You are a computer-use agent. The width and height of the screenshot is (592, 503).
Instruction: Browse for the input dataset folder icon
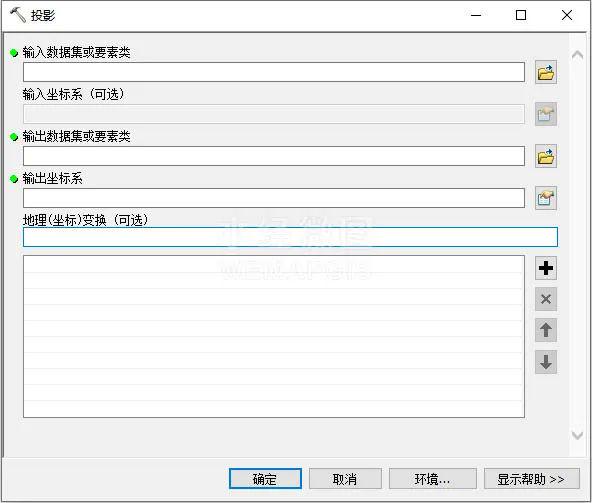pos(546,72)
